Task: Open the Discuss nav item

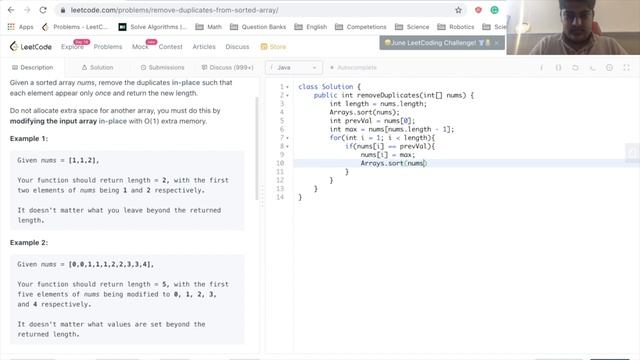Action: point(237,47)
